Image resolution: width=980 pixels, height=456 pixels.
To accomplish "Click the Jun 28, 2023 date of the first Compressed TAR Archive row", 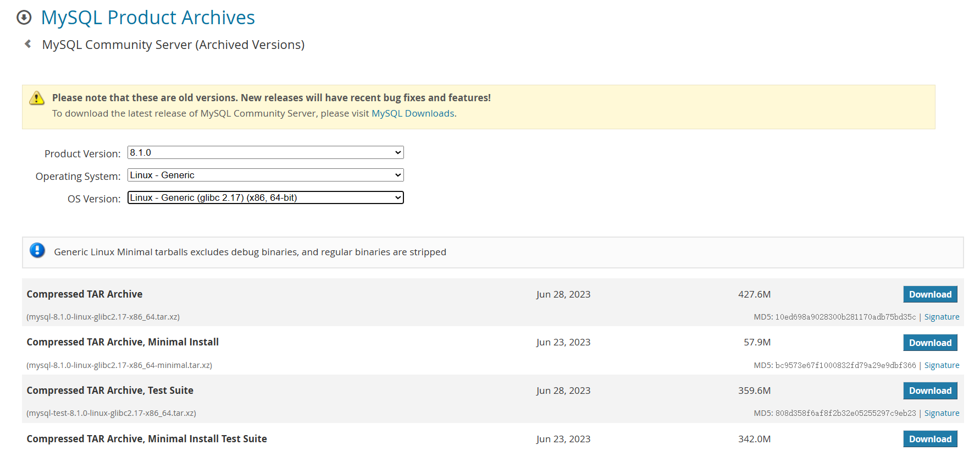I will 563,294.
